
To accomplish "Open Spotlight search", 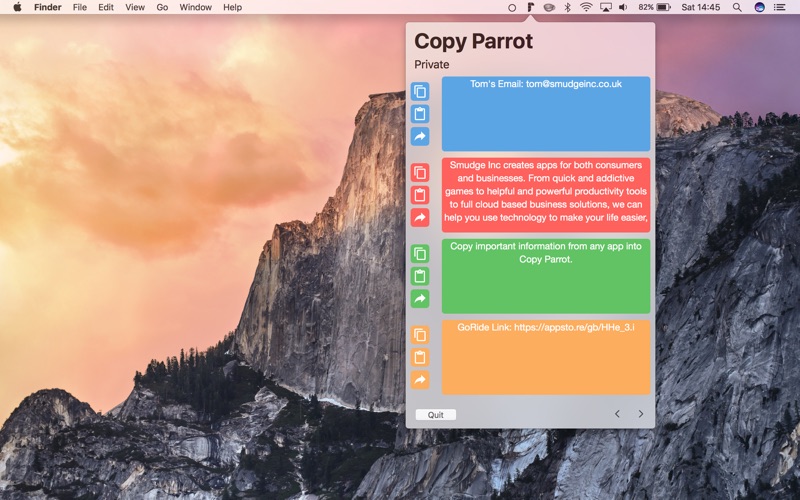I will click(737, 7).
